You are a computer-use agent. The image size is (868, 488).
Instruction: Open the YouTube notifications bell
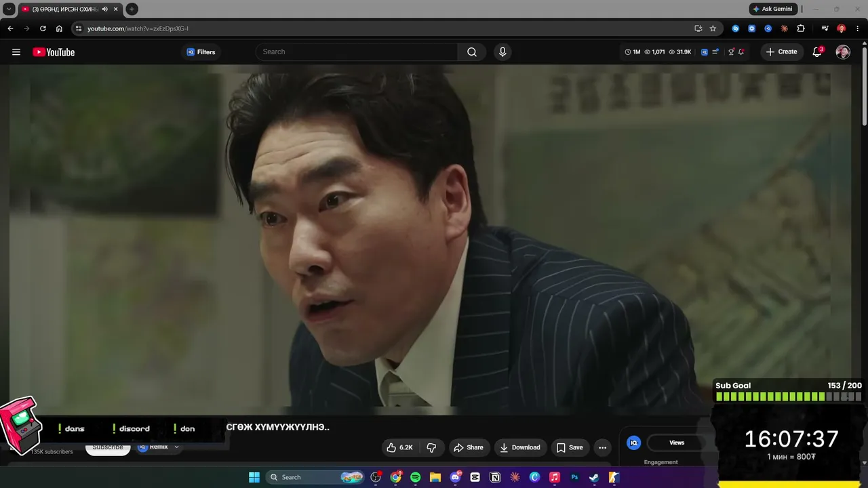(817, 52)
